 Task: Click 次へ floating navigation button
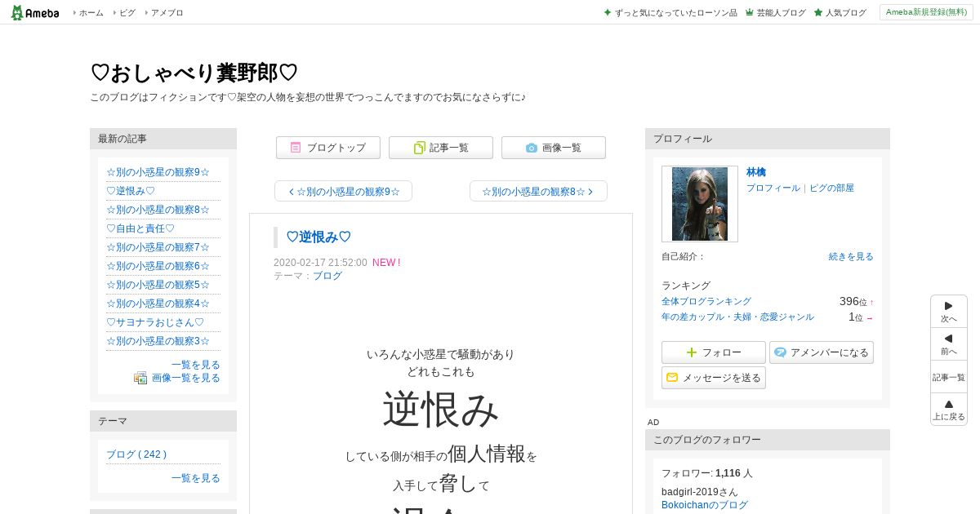[x=949, y=311]
